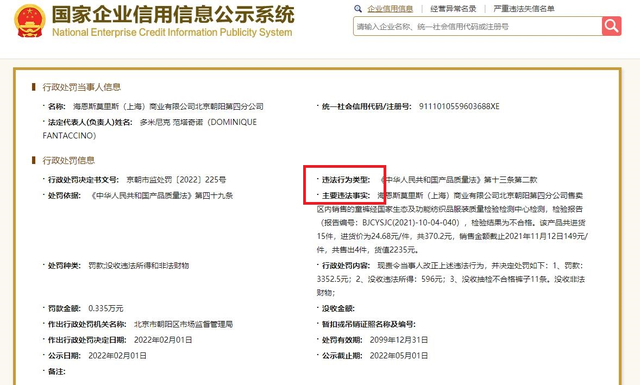
Task: Select the 经营异常名录 tab
Action: (x=453, y=9)
